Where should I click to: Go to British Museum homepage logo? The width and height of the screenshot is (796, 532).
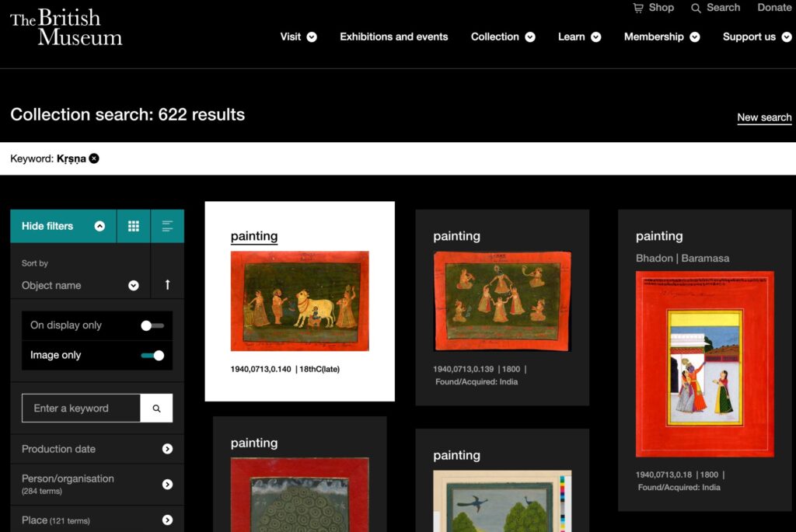(66, 27)
